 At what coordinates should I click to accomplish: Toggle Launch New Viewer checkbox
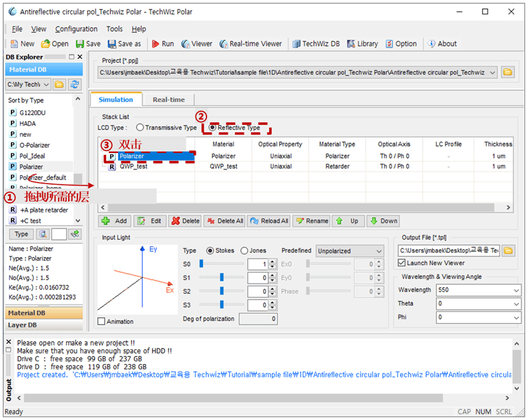coord(402,263)
